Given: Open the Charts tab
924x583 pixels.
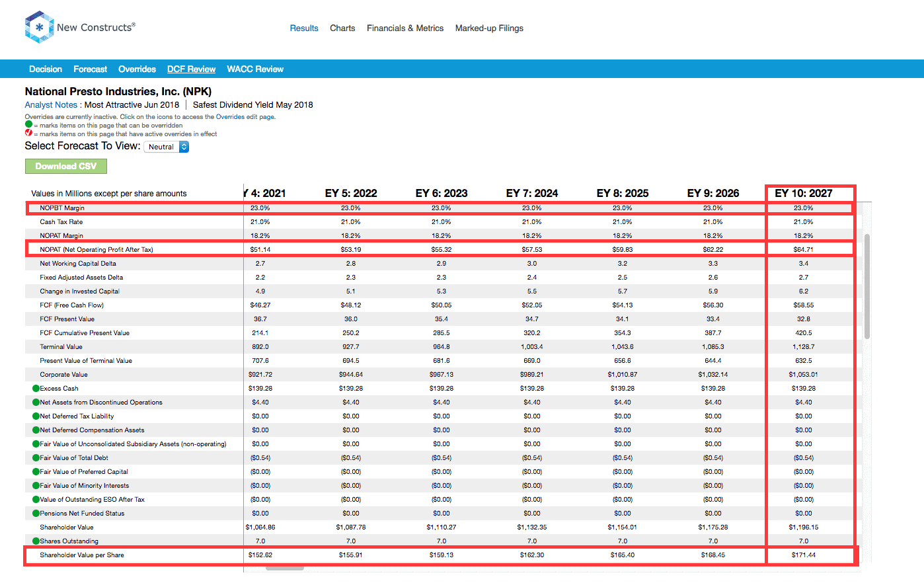Looking at the screenshot, I should (x=342, y=28).
